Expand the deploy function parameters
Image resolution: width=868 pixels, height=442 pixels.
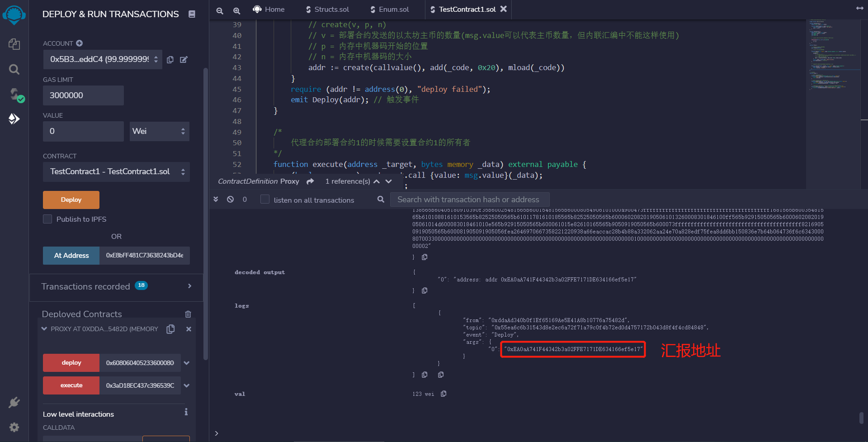click(187, 363)
